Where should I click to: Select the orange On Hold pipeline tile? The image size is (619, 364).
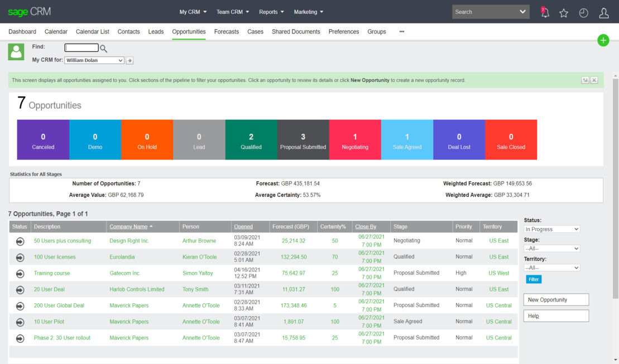(147, 140)
